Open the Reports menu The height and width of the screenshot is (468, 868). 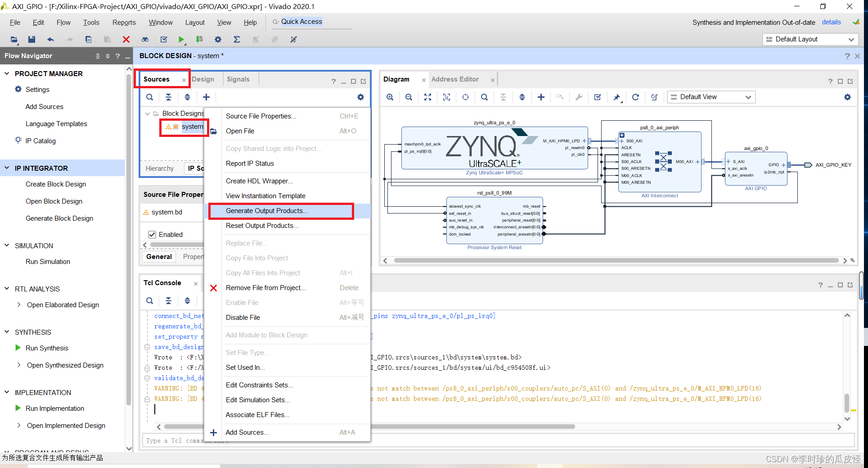(x=124, y=23)
